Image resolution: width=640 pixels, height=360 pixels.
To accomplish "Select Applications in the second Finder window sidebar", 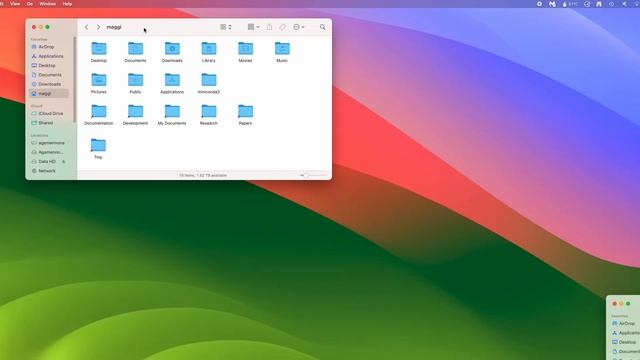I will point(626,333).
